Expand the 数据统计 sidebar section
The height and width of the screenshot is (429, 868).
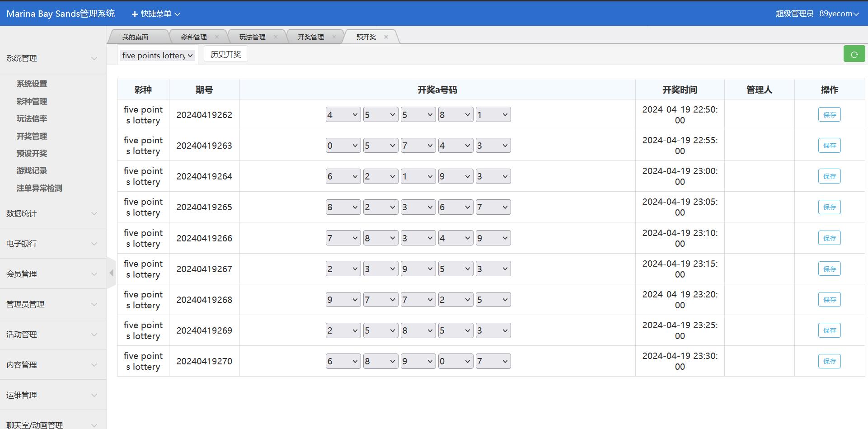click(53, 213)
